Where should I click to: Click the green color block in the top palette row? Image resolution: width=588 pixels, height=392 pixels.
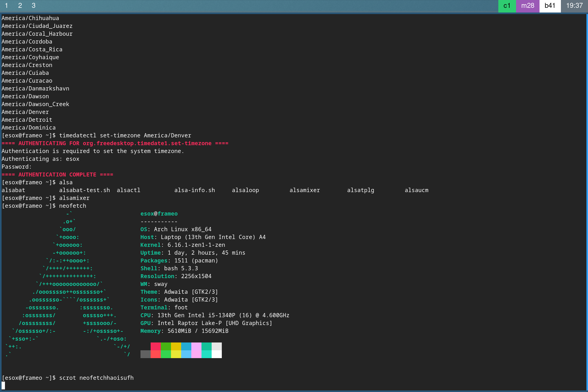(166, 346)
